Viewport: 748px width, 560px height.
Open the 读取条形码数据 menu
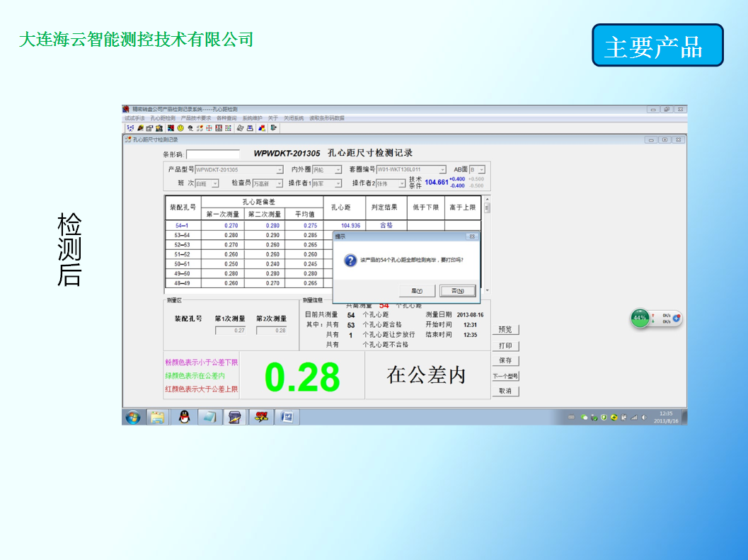(327, 118)
